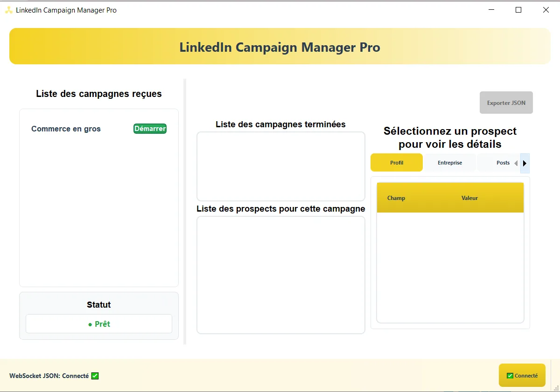The image size is (560, 392).
Task: Click the app logo in title bar
Action: [x=9, y=10]
